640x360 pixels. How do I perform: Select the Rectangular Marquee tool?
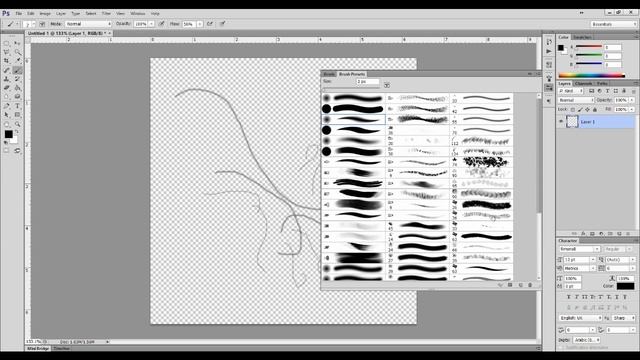tap(7, 43)
